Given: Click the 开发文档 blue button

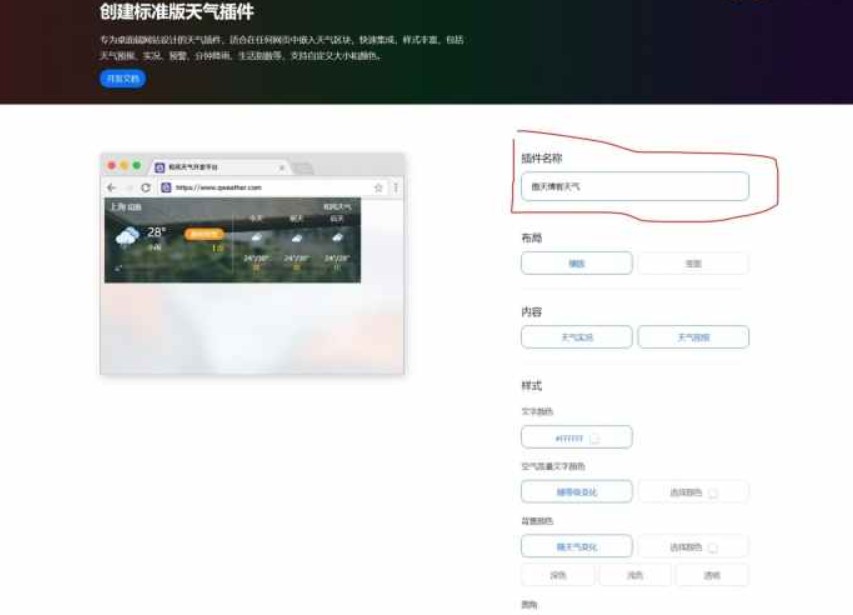Looking at the screenshot, I should (x=122, y=79).
